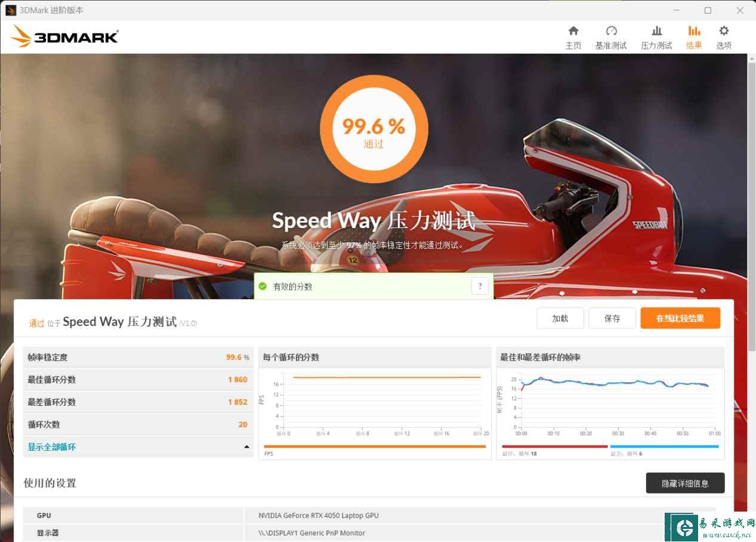Click 显示全部循环 link text
This screenshot has width=756, height=542.
(x=52, y=447)
